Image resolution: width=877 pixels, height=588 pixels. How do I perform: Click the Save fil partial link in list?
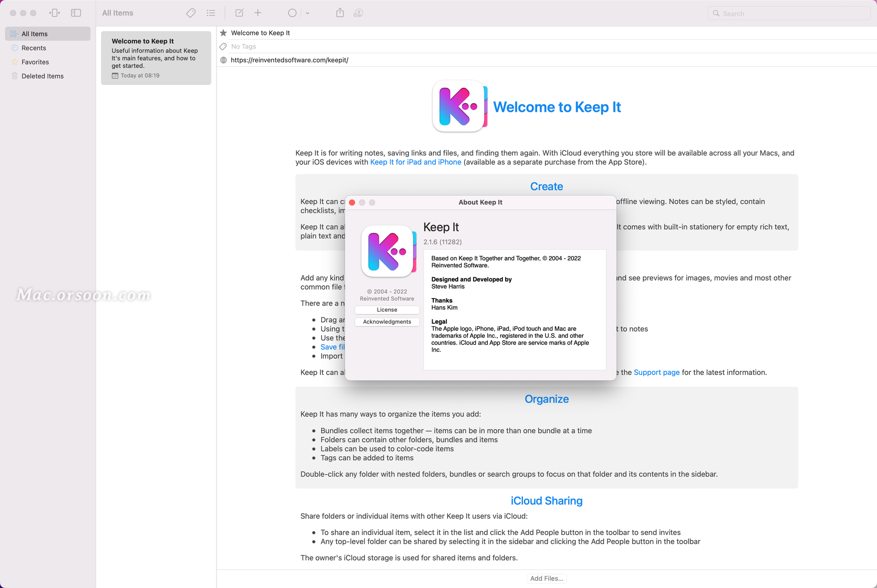(333, 347)
